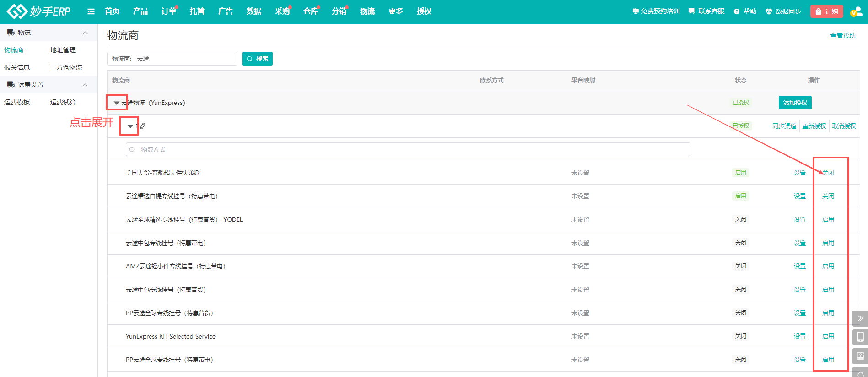Toggle the hamburger sidebar menu icon
Screen dimensions: 868x377
click(x=91, y=11)
